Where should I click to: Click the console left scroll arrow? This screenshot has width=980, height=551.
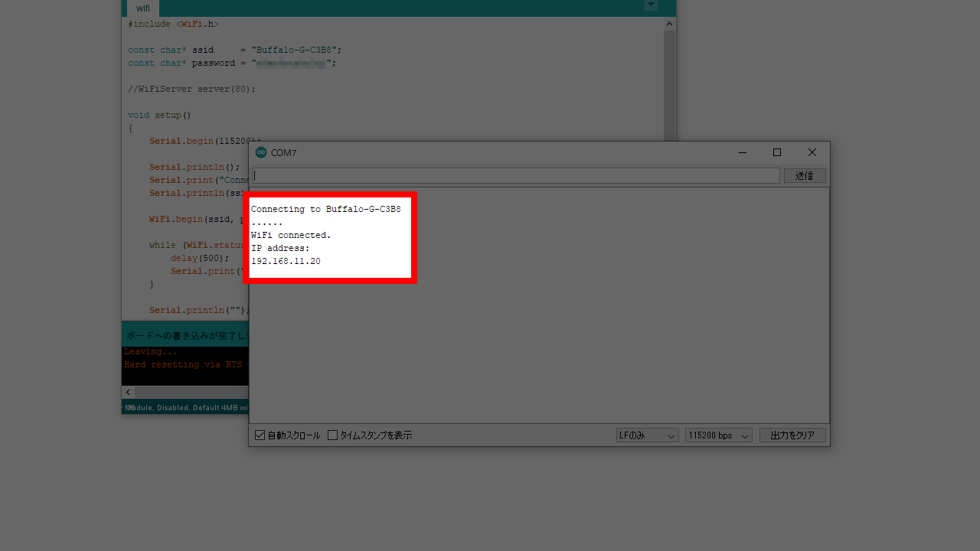point(128,392)
